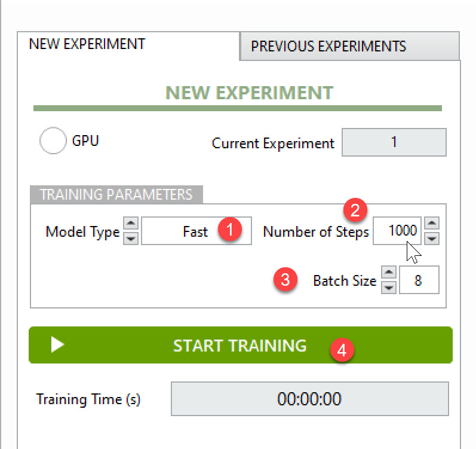Click Model Type up arrow
Image resolution: width=476 pixels, height=449 pixels.
pos(132,224)
